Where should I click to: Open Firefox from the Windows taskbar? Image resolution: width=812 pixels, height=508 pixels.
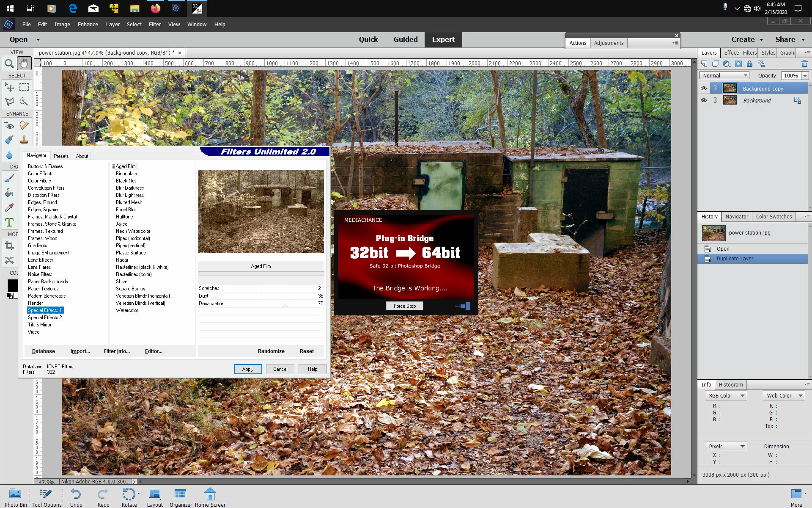coord(155,8)
